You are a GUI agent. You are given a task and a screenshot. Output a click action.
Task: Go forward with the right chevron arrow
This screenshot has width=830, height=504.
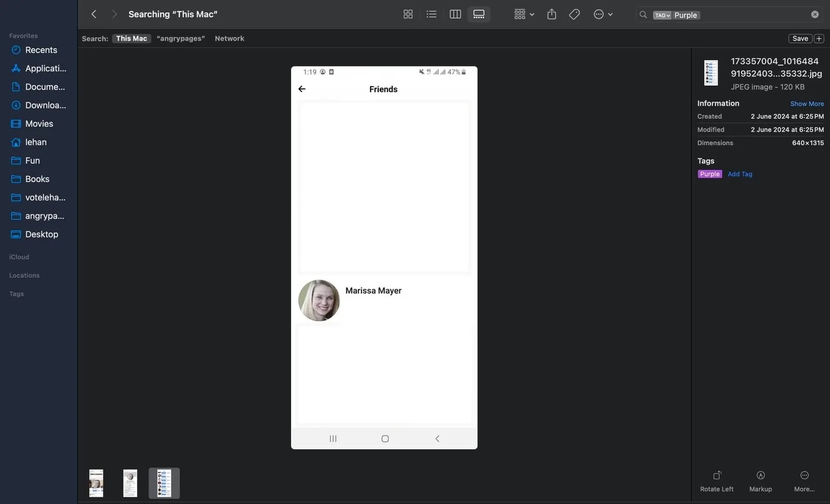(x=114, y=14)
